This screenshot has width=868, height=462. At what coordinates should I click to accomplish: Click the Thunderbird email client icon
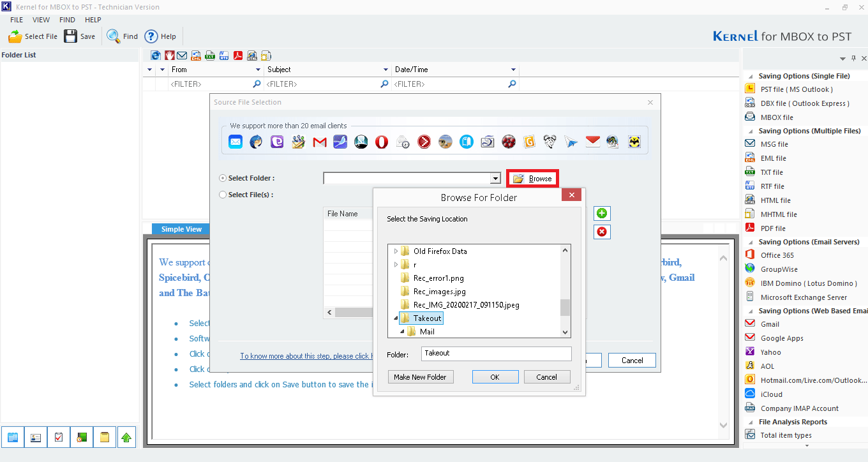click(x=256, y=142)
